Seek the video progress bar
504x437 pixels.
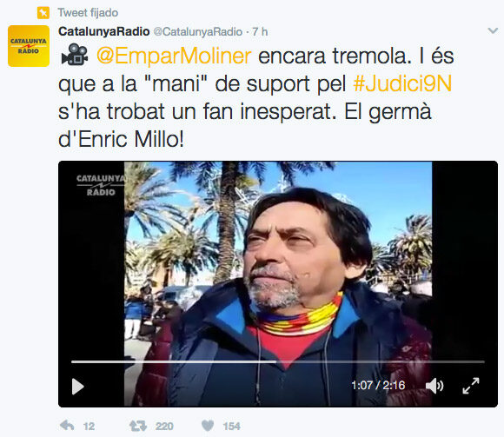[x=278, y=361]
